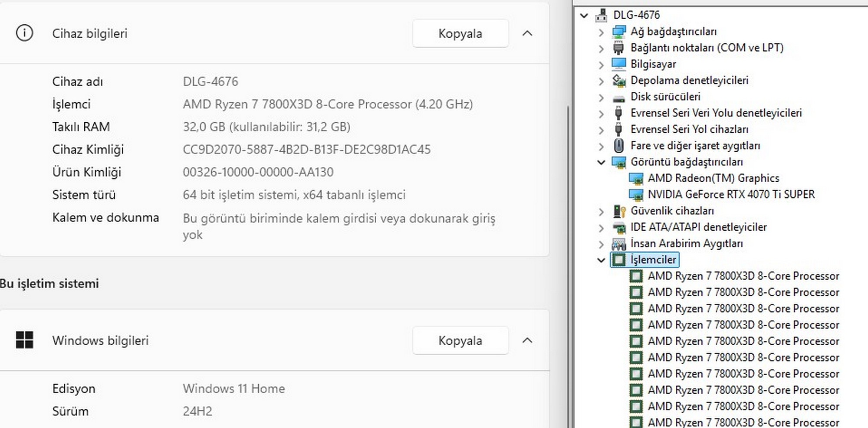The width and height of the screenshot is (868, 428).
Task: Expand the IDE ATA/ATAPI denetleyiciler node
Action: point(601,228)
